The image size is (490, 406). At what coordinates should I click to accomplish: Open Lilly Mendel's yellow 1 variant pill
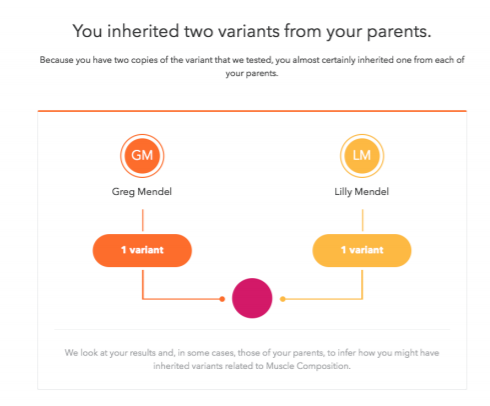362,250
